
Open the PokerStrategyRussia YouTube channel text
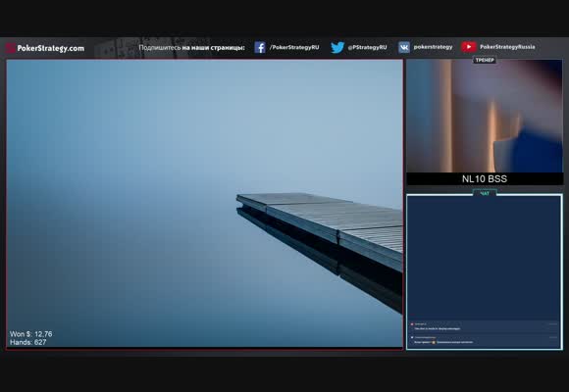pos(507,47)
